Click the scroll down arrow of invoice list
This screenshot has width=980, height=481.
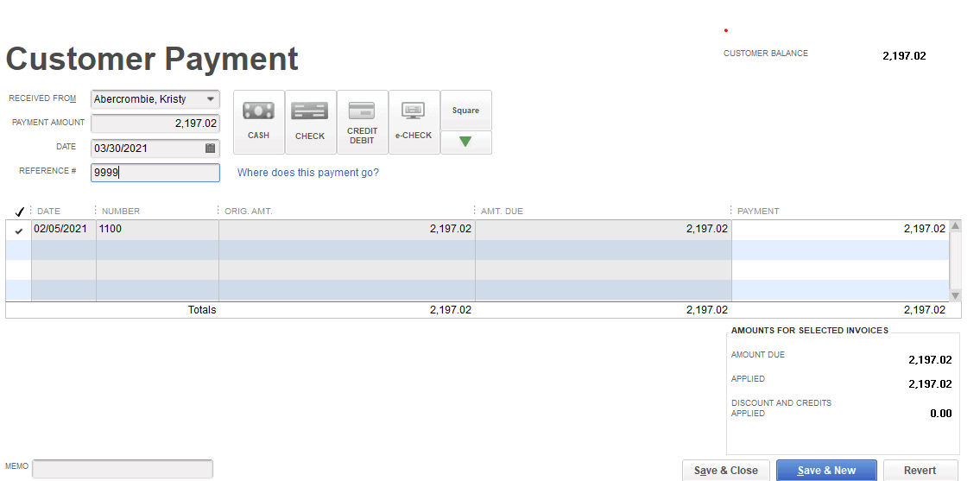point(955,295)
